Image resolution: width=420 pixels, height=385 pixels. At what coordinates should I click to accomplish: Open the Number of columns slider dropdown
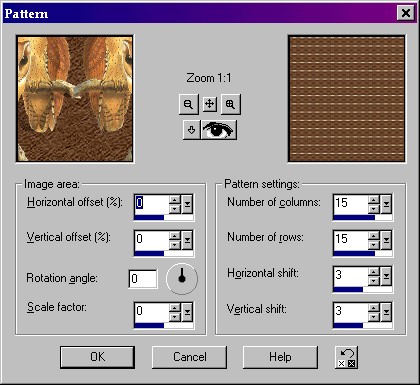click(386, 204)
